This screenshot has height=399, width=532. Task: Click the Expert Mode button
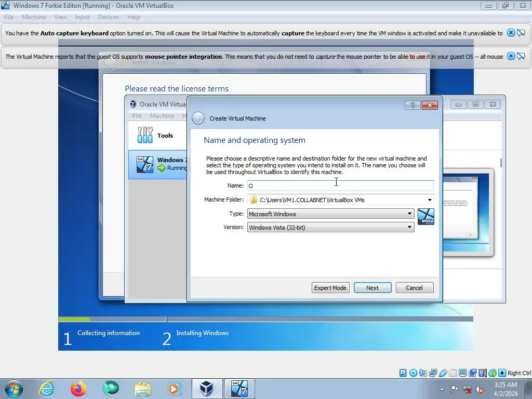(330, 288)
